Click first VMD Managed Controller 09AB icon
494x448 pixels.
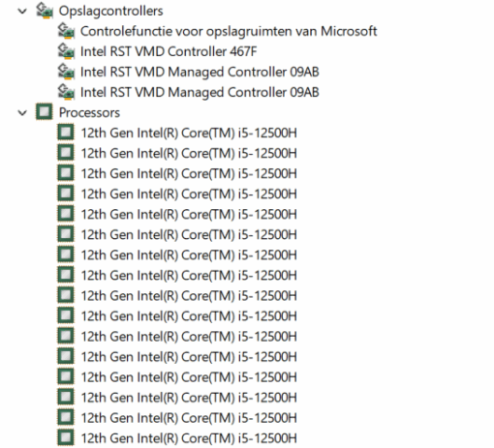(66, 72)
